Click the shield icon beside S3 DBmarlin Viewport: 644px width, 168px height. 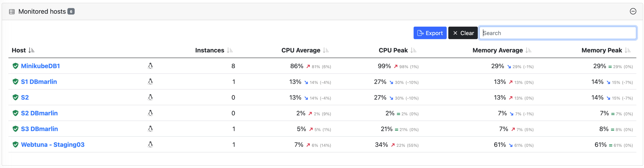15,129
